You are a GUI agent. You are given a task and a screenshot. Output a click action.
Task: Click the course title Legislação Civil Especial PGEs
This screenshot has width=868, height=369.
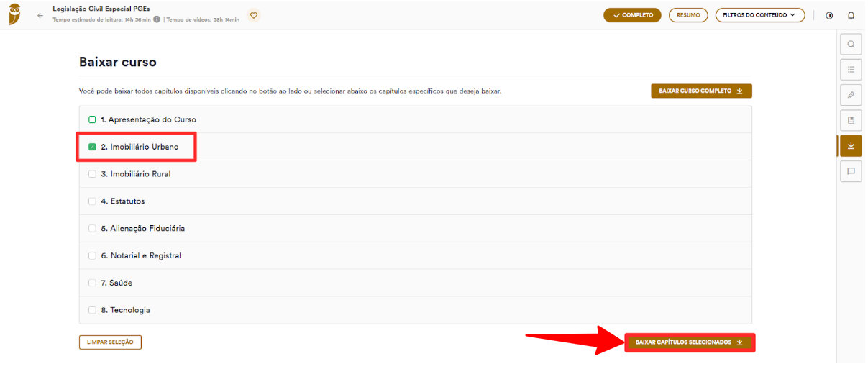pos(101,9)
